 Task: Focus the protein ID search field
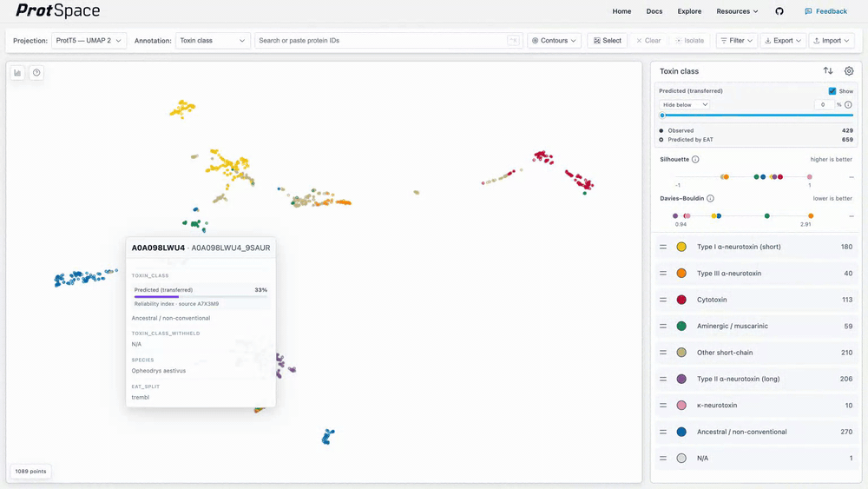[387, 41]
